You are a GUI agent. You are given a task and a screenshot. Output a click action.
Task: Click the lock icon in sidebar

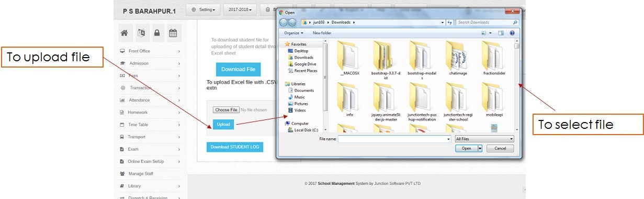point(157,33)
